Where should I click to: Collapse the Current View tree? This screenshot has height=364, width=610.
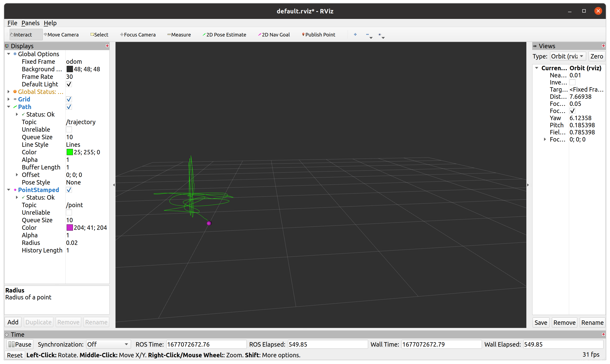click(536, 68)
